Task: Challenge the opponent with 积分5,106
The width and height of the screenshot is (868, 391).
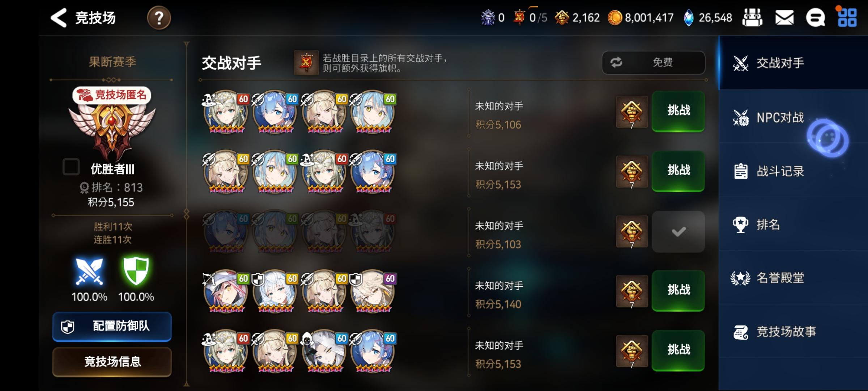Action: (x=678, y=111)
